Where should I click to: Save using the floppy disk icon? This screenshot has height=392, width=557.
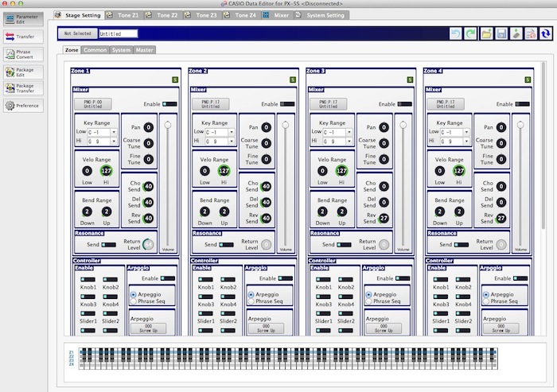coord(501,33)
